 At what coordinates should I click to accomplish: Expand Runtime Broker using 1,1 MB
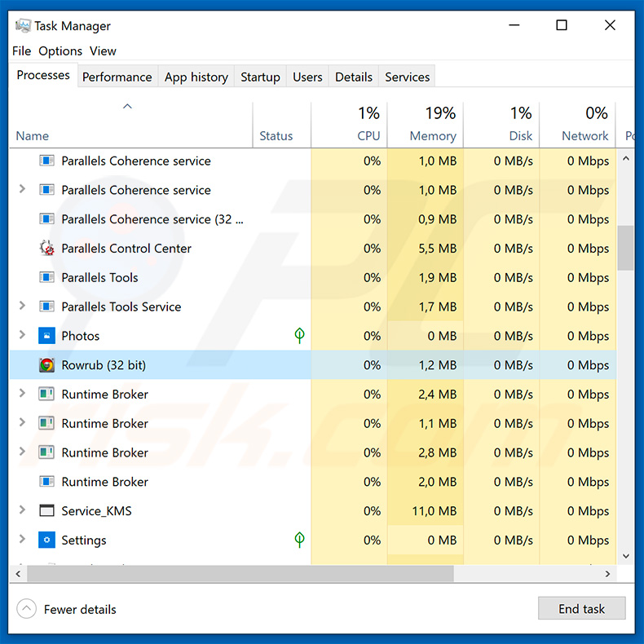point(22,422)
